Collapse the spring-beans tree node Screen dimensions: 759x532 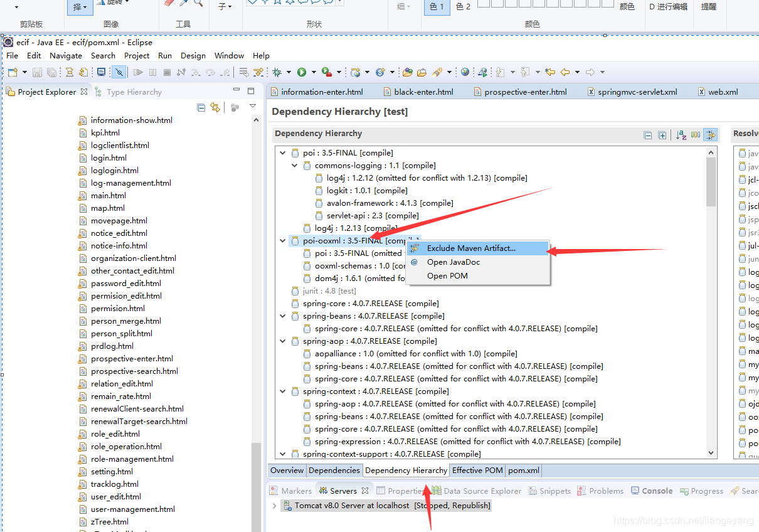[282, 316]
